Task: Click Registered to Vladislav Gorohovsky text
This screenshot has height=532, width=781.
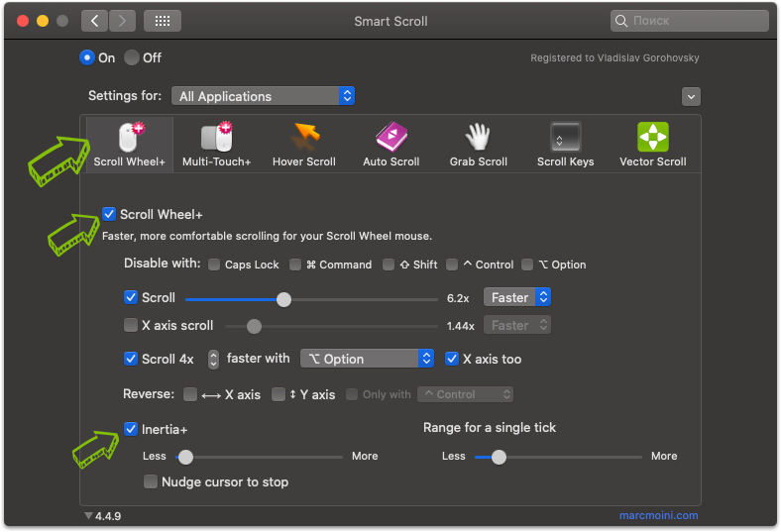Action: tap(614, 57)
